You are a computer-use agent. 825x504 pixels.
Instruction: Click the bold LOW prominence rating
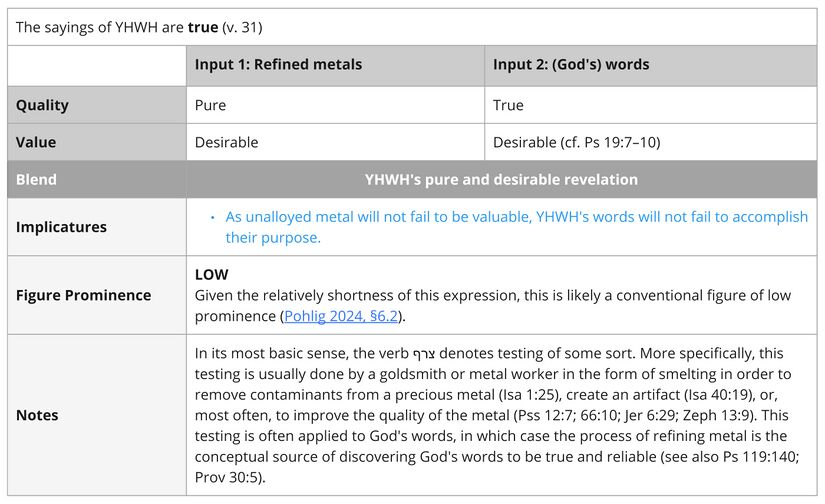(x=211, y=274)
